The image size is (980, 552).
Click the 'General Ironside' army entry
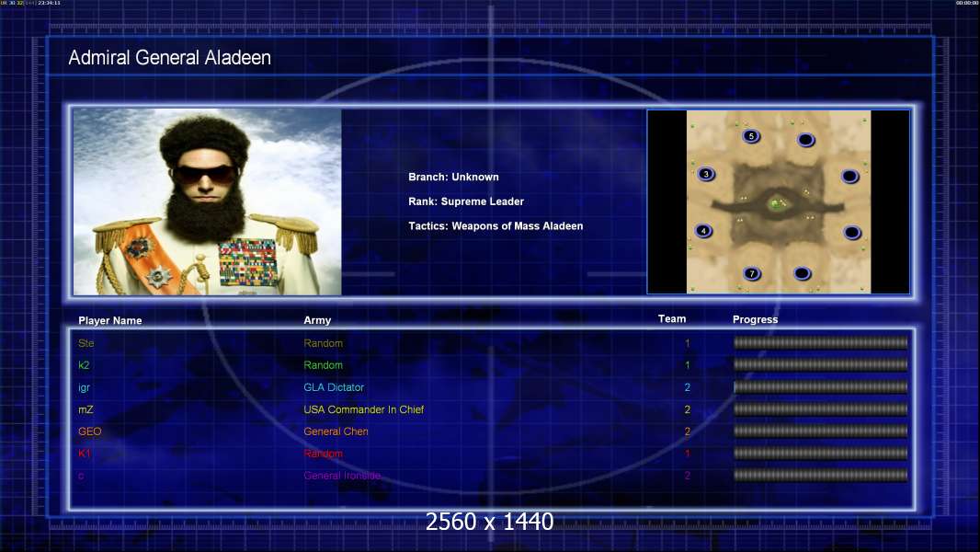[343, 476]
